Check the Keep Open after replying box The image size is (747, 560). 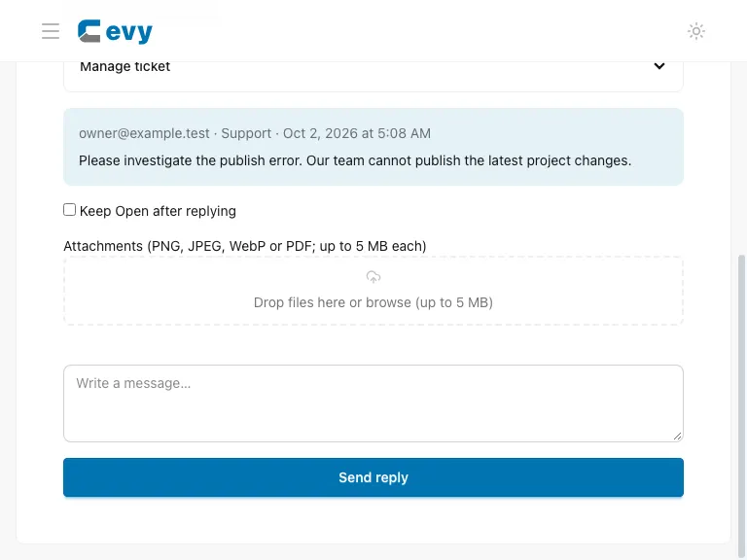pos(70,210)
